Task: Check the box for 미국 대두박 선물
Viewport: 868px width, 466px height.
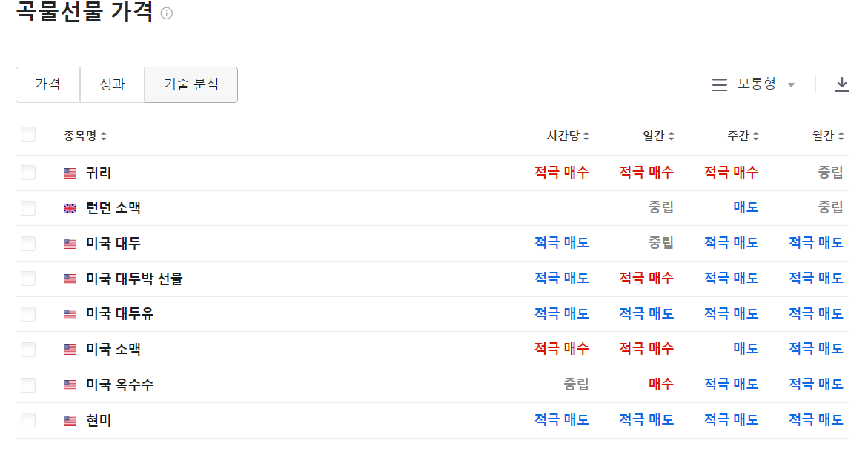Action: coord(28,279)
